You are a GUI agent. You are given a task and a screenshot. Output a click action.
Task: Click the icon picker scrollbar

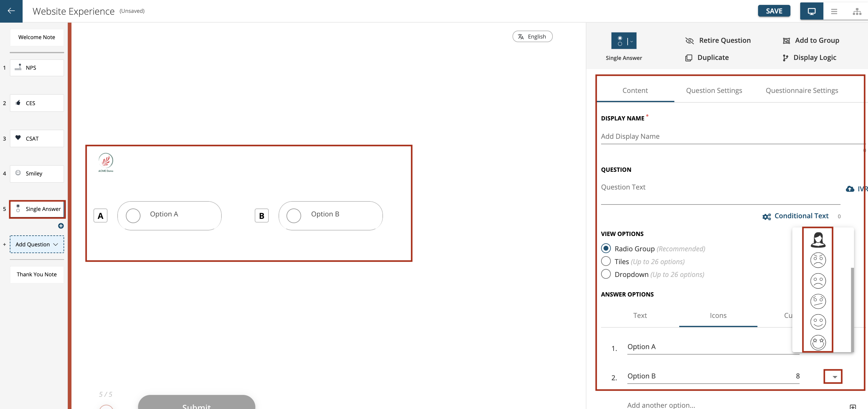click(x=852, y=310)
